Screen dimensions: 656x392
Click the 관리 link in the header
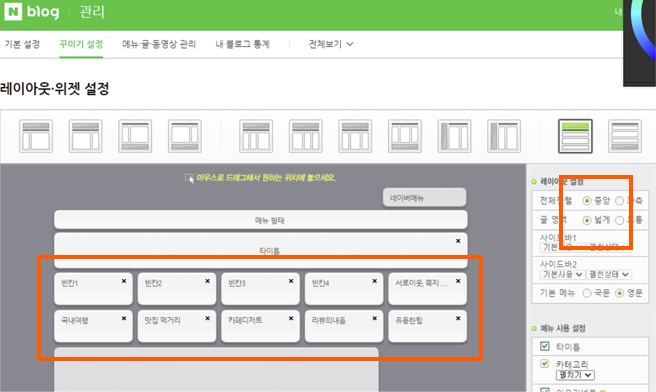pyautogui.click(x=92, y=12)
